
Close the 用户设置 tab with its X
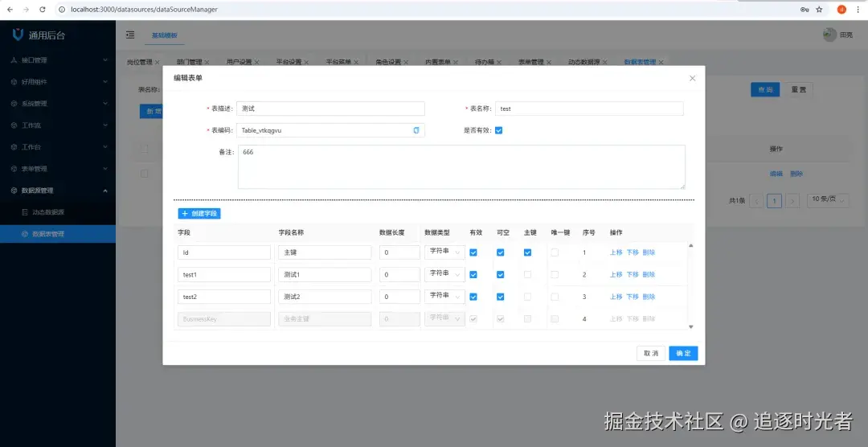[x=257, y=62]
